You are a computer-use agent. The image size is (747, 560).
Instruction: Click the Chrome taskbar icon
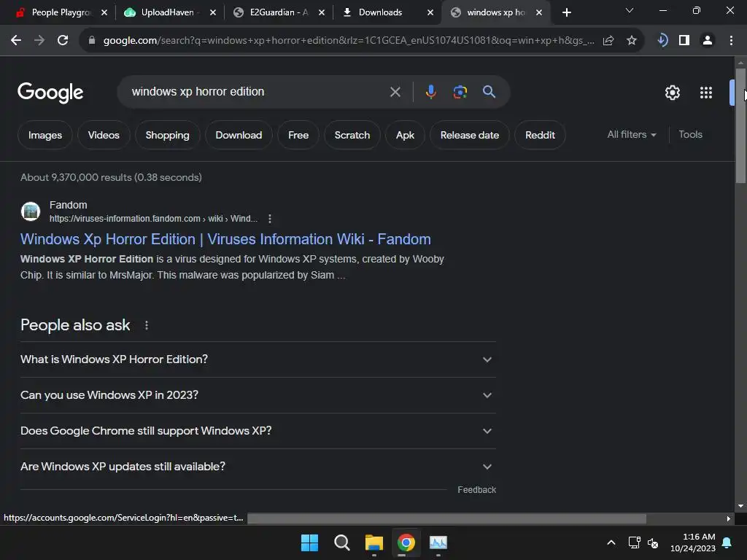406,542
